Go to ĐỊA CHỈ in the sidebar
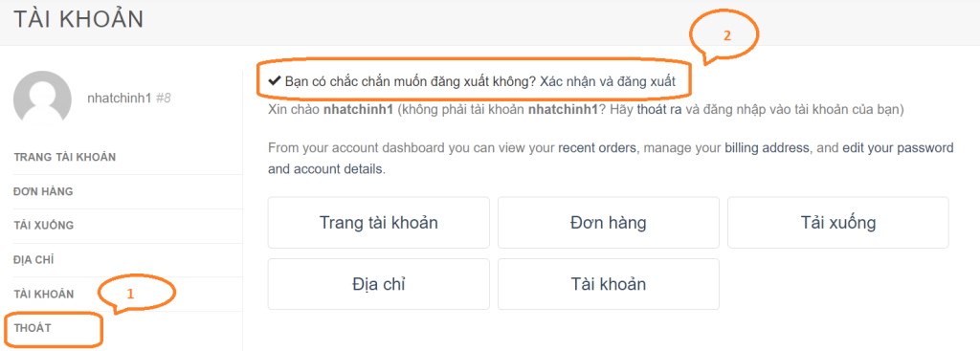Image resolution: width=980 pixels, height=351 pixels. (34, 260)
